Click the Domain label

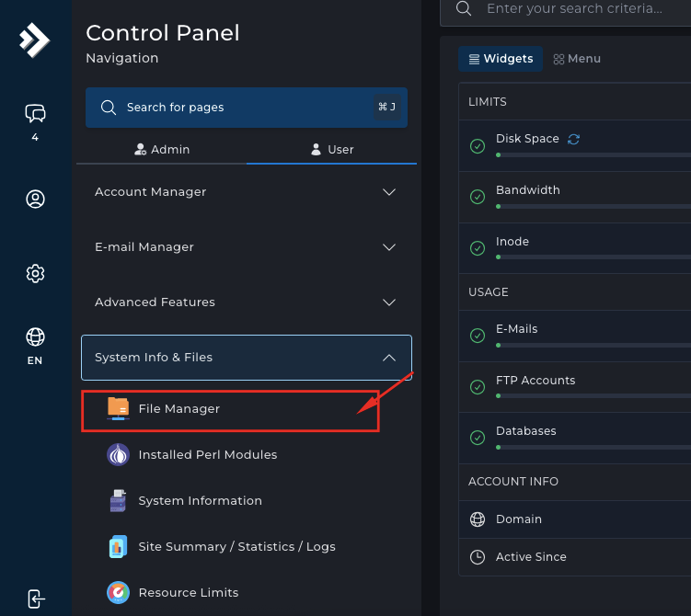point(519,519)
